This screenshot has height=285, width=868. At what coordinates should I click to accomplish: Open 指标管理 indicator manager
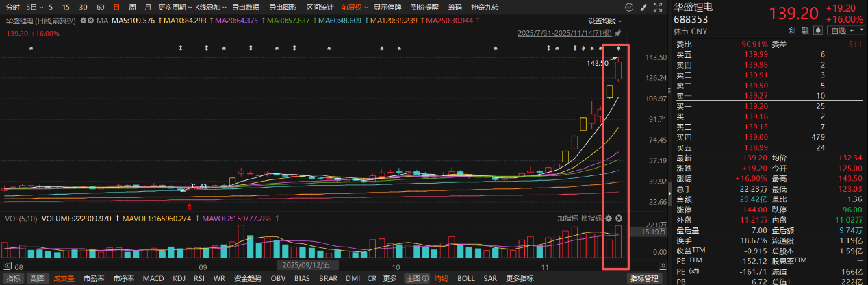click(643, 279)
